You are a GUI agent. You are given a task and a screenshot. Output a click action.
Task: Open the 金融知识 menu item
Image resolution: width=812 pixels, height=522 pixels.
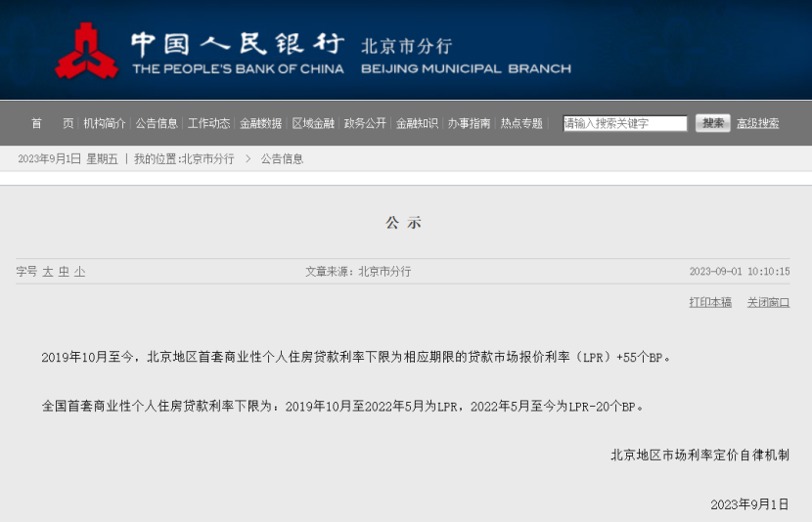(418, 123)
